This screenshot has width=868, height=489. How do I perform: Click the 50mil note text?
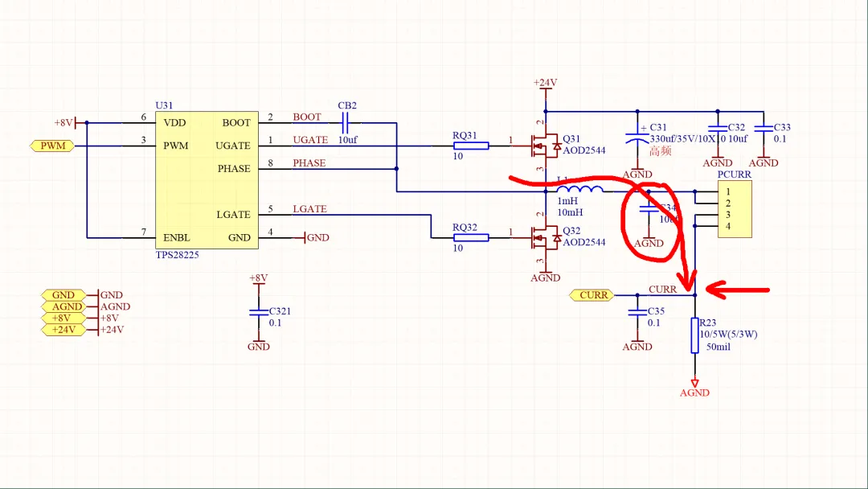(x=718, y=347)
